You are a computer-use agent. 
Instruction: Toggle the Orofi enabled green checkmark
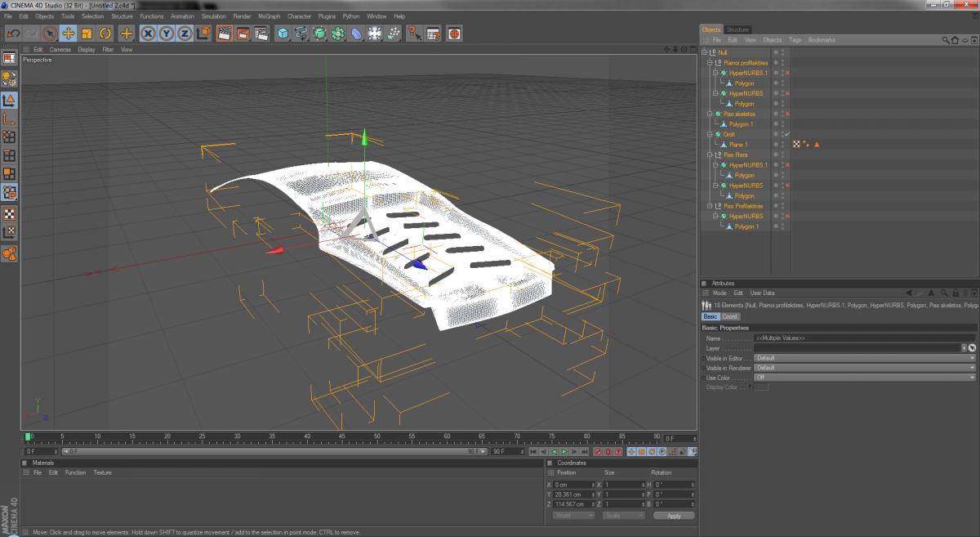click(x=787, y=134)
